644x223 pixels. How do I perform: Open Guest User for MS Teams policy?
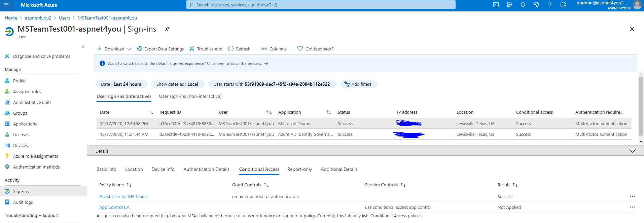coord(123,196)
